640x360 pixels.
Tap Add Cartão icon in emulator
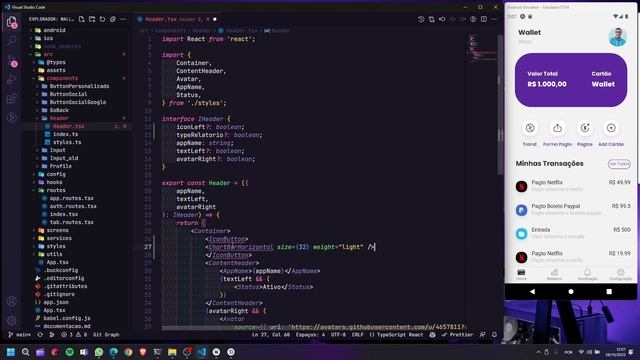click(x=611, y=128)
